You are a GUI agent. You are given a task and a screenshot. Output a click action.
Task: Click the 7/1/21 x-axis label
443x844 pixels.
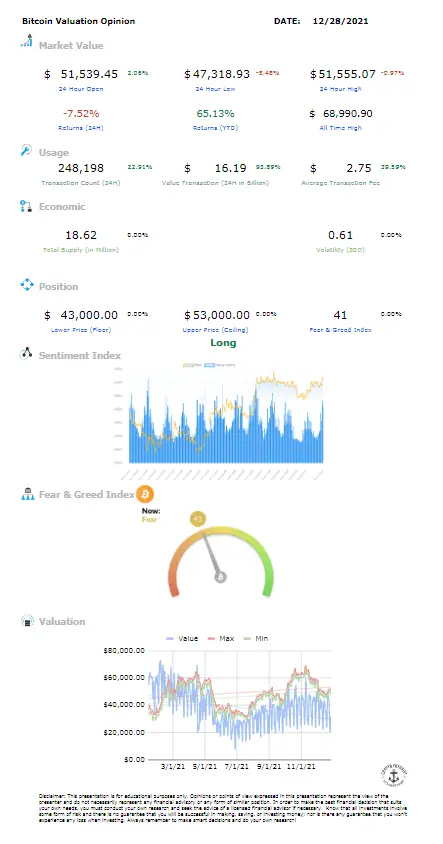point(237,766)
